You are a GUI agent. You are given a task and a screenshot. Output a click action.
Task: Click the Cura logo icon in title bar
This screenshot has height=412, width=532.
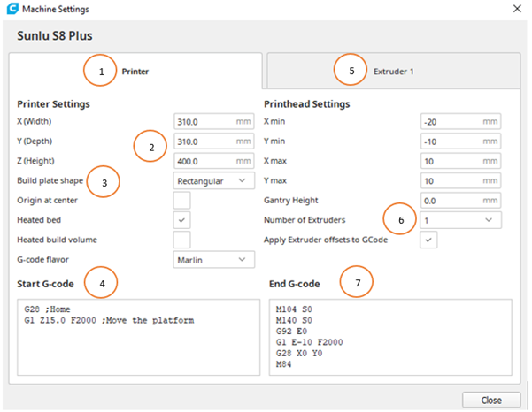pos(10,9)
